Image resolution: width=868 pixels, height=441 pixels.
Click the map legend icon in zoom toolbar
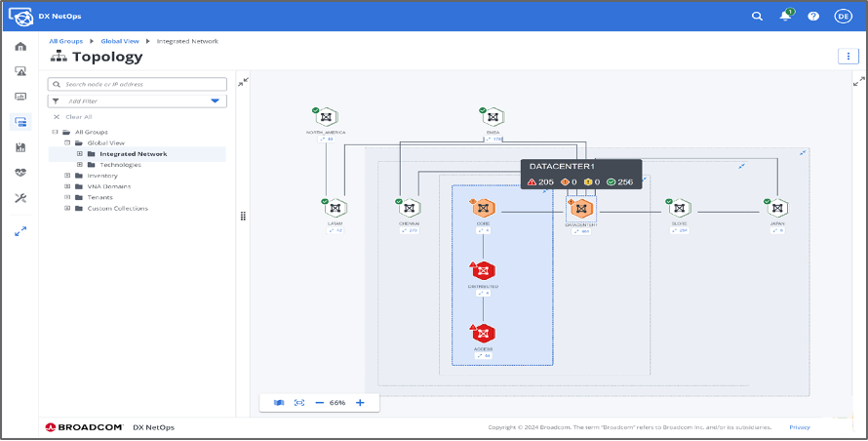pyautogui.click(x=278, y=402)
